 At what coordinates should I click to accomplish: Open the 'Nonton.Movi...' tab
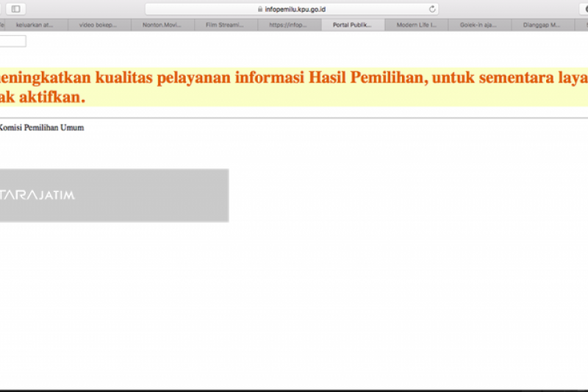(162, 25)
